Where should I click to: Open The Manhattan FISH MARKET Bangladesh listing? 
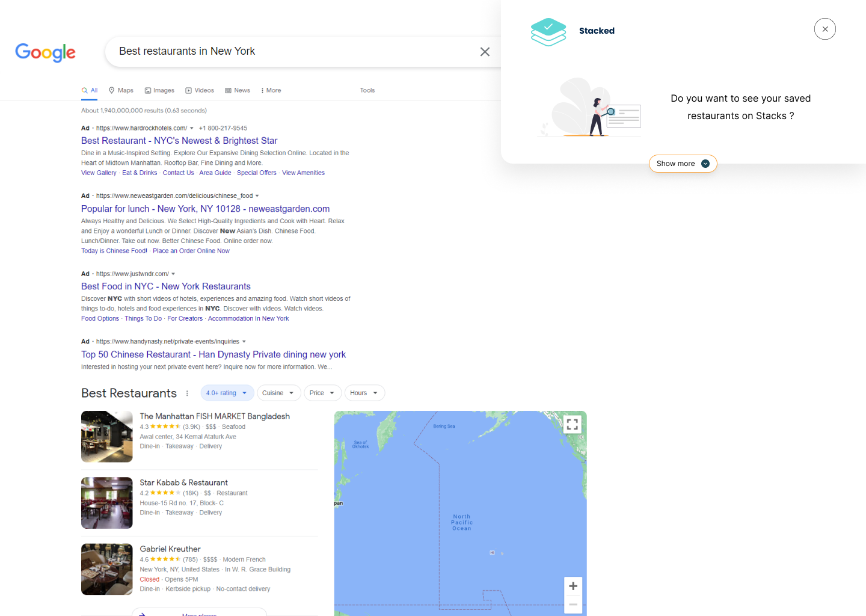pyautogui.click(x=215, y=416)
